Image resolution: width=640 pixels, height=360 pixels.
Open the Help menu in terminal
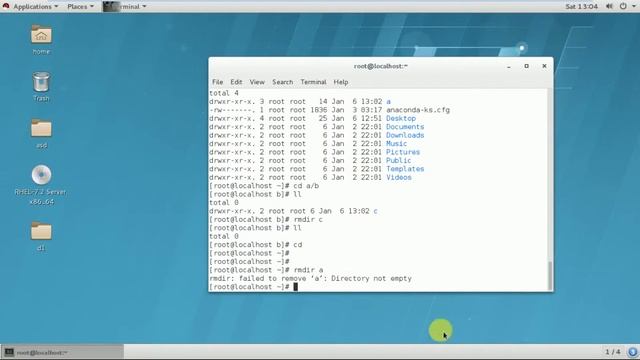(x=340, y=82)
